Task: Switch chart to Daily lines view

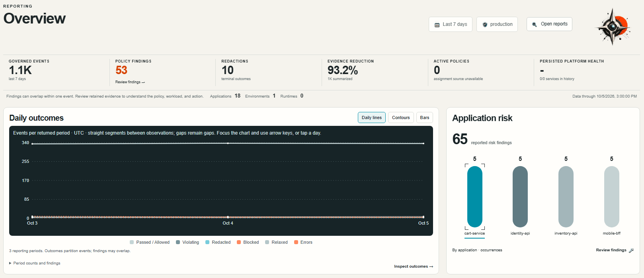Action: pyautogui.click(x=372, y=117)
